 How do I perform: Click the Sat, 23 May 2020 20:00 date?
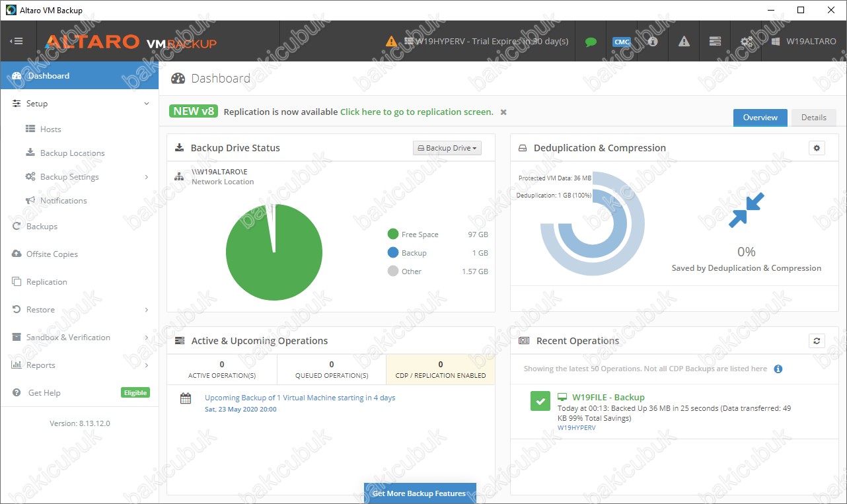(240, 410)
